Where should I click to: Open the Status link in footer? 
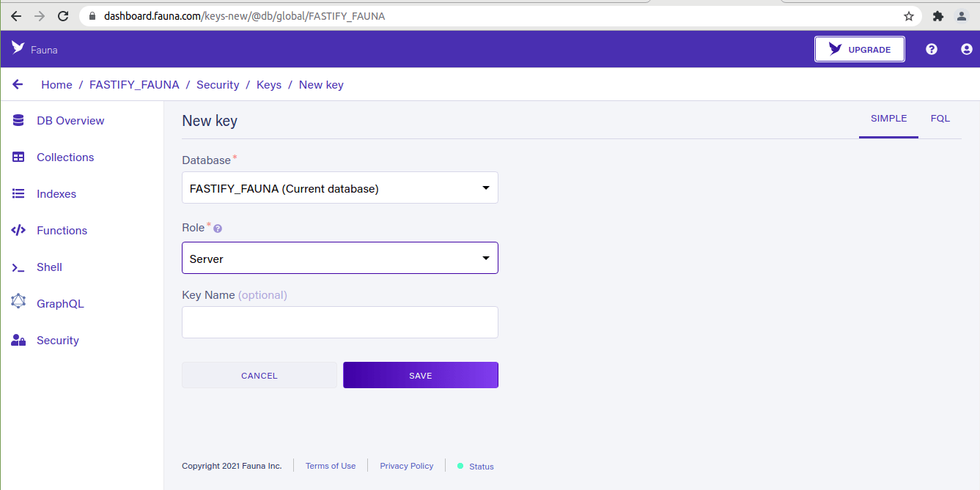click(x=482, y=467)
